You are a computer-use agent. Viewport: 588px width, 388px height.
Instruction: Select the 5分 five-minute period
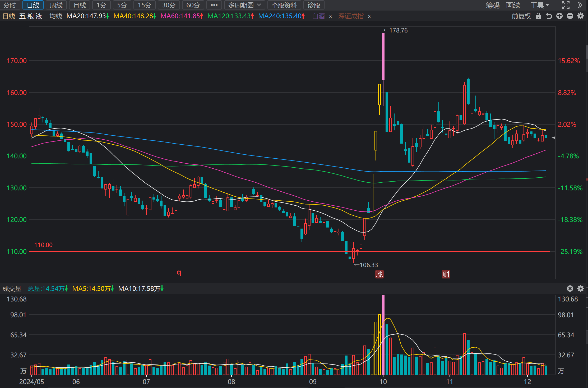[x=122, y=5]
